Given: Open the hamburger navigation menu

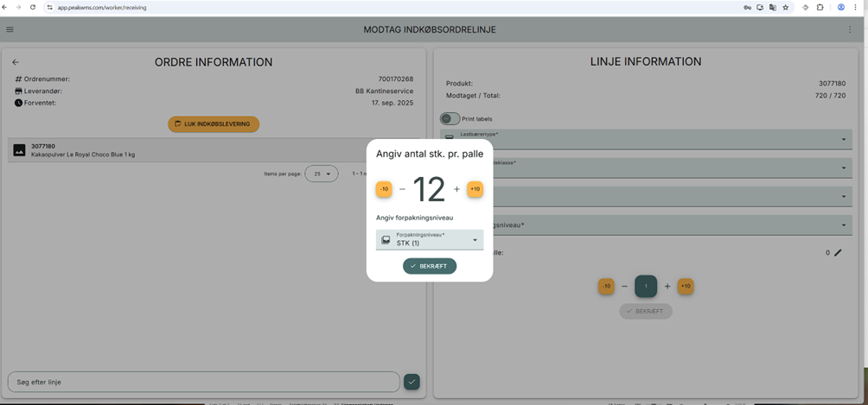Looking at the screenshot, I should pyautogui.click(x=10, y=30).
